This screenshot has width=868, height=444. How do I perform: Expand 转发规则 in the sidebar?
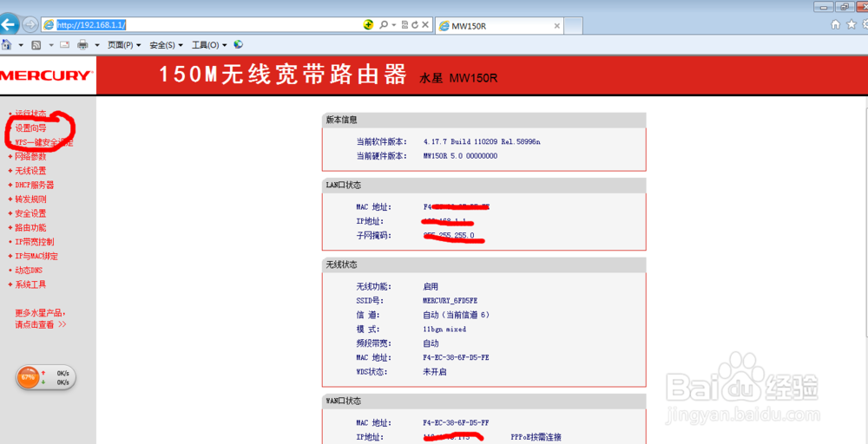point(30,199)
